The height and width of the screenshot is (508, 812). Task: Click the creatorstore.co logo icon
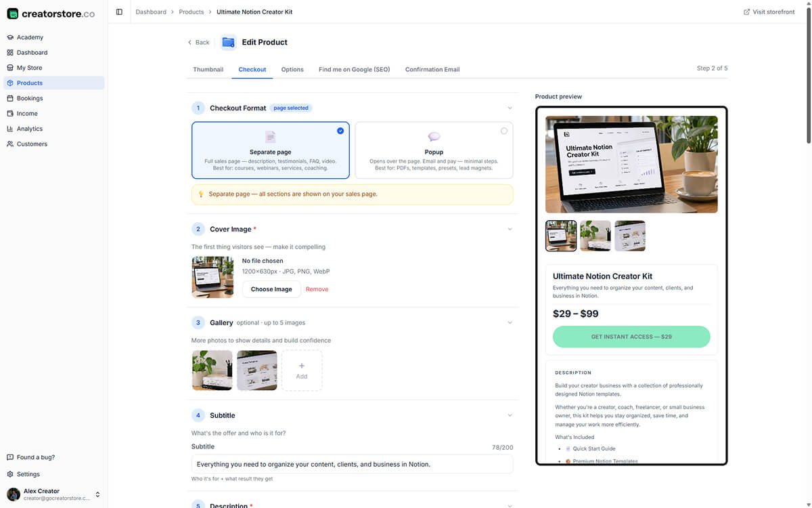pyautogui.click(x=12, y=14)
